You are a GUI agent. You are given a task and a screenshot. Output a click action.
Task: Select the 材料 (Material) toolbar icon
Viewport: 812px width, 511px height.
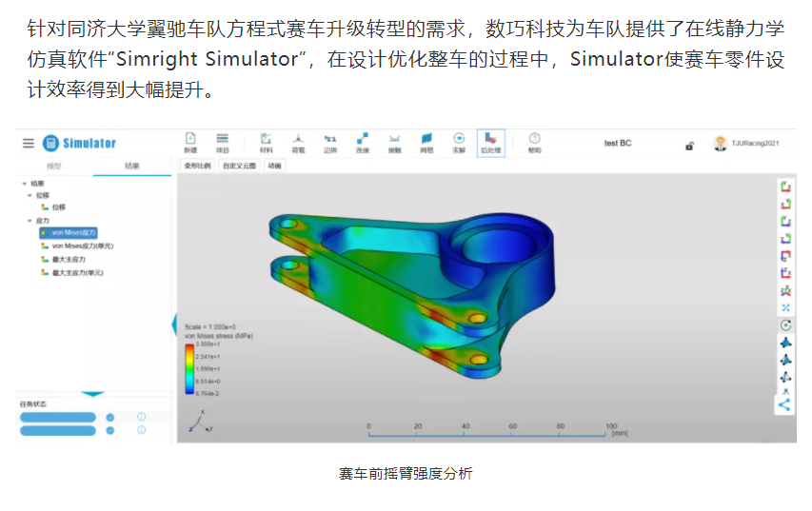tap(267, 143)
